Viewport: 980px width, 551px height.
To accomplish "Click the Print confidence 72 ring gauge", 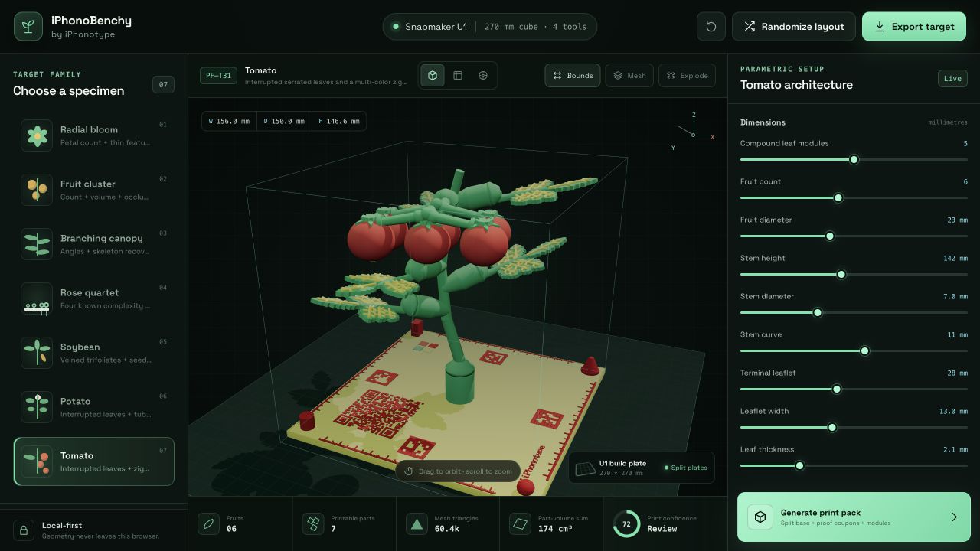I will (x=626, y=524).
